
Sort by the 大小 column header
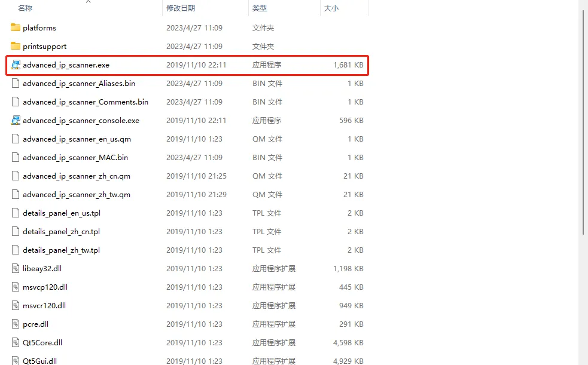331,8
